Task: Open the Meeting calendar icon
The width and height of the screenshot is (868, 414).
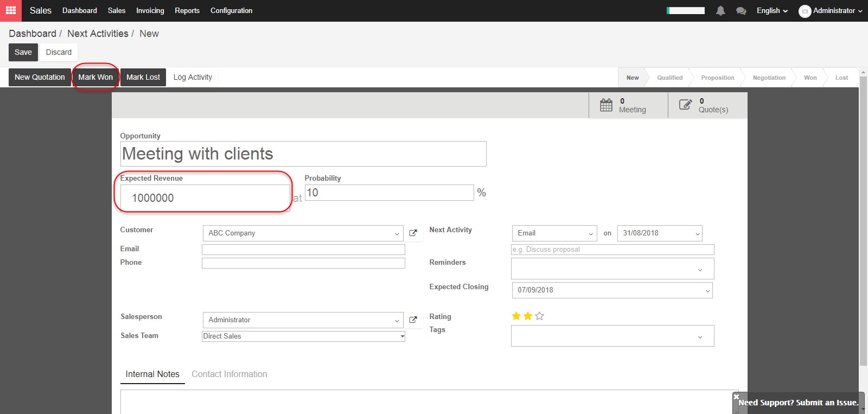Action: pos(606,105)
